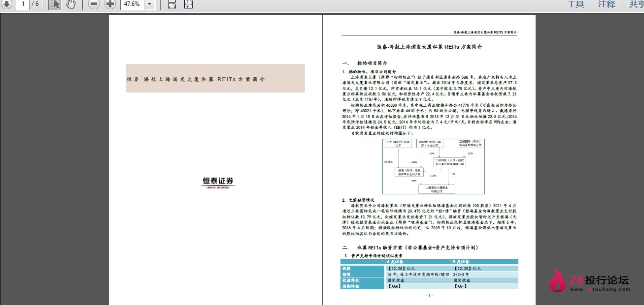Click the 18 年 term cell for A 类证券
This screenshot has width=644, height=305.
(417, 274)
